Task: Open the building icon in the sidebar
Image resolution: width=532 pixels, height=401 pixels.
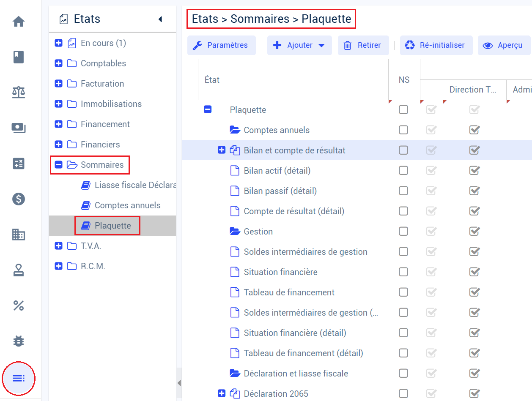Action: click(19, 235)
